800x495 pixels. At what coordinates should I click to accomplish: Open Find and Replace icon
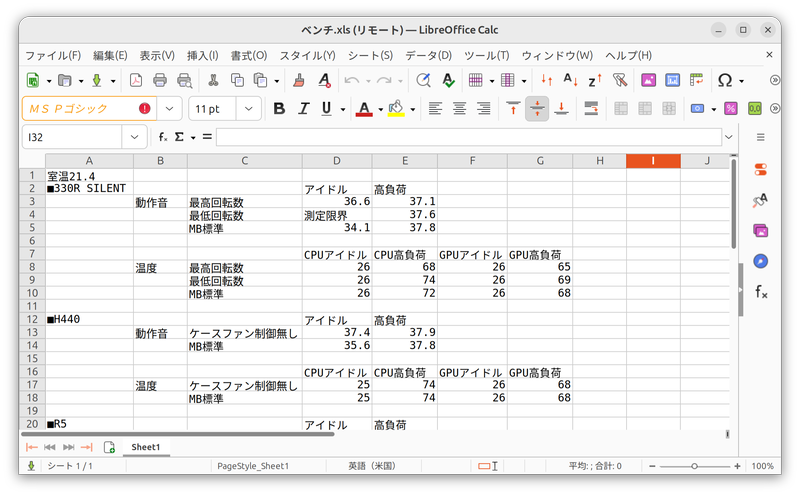(x=423, y=80)
